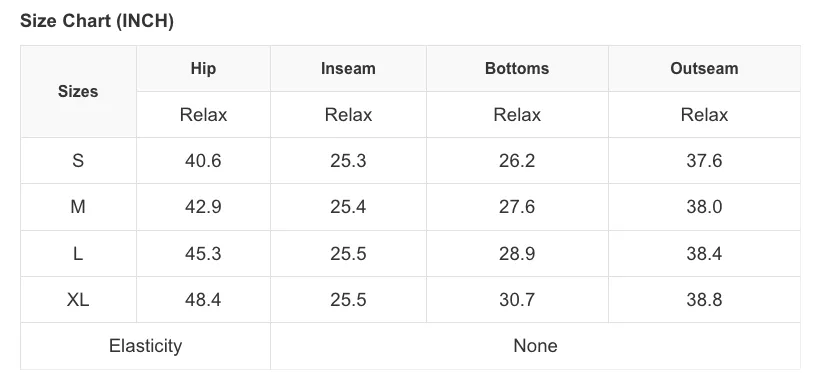The image size is (824, 388).
Task: Click the 25.3 inseam value
Action: (x=348, y=160)
